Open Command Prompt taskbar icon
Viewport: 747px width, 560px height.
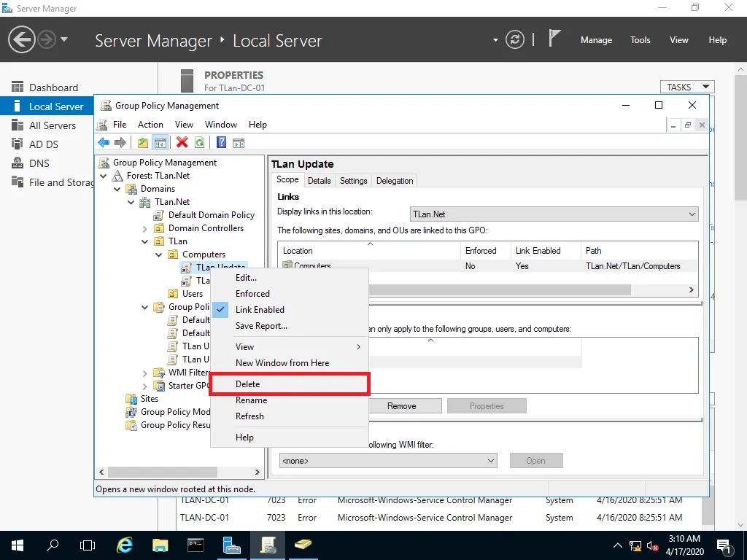196,545
